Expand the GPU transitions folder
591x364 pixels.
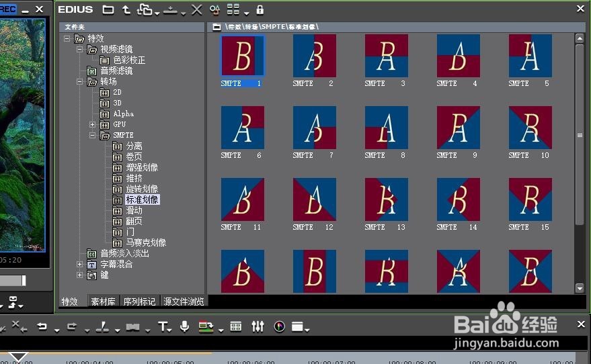[92, 124]
